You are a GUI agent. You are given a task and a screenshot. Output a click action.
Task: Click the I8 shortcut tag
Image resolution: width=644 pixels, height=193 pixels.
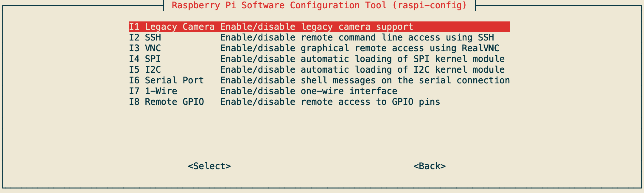click(134, 102)
